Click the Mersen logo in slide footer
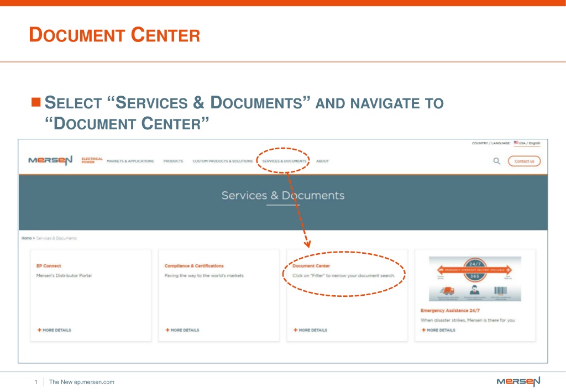The height and width of the screenshot is (392, 566). 518,381
